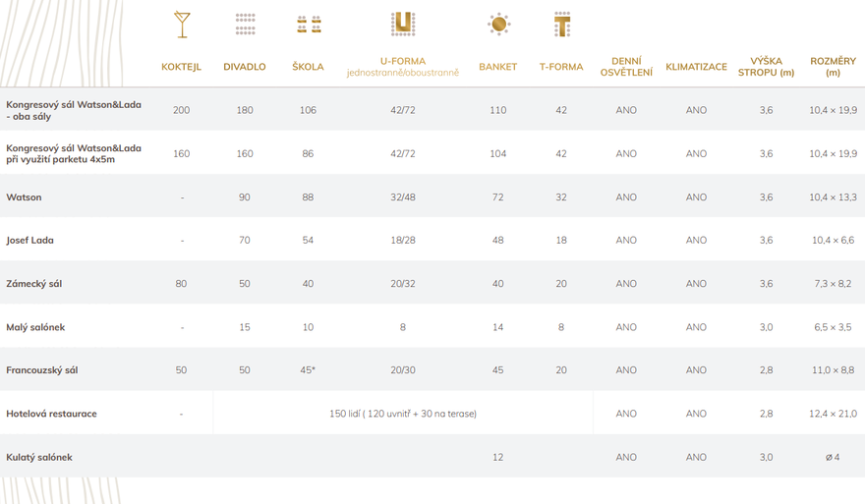Viewport: 865px width, 504px height.
Task: Click the Hotelová restaurace row label
Action: point(51,414)
